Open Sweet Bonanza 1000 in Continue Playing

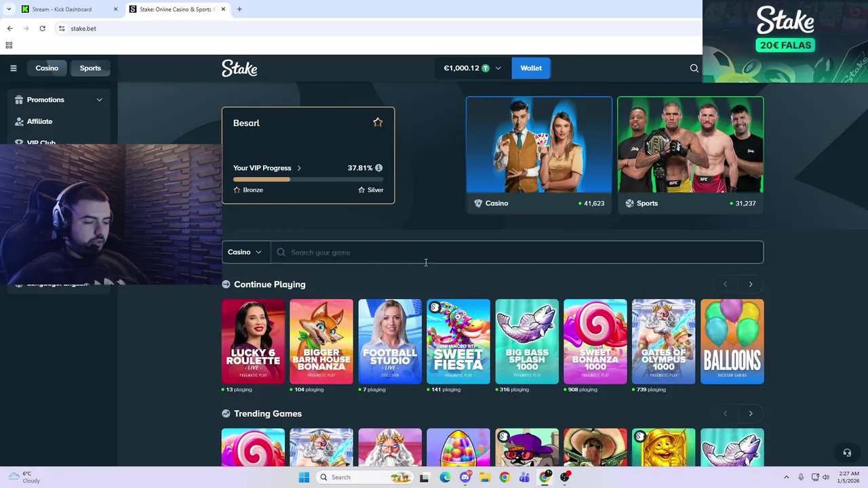tap(595, 342)
